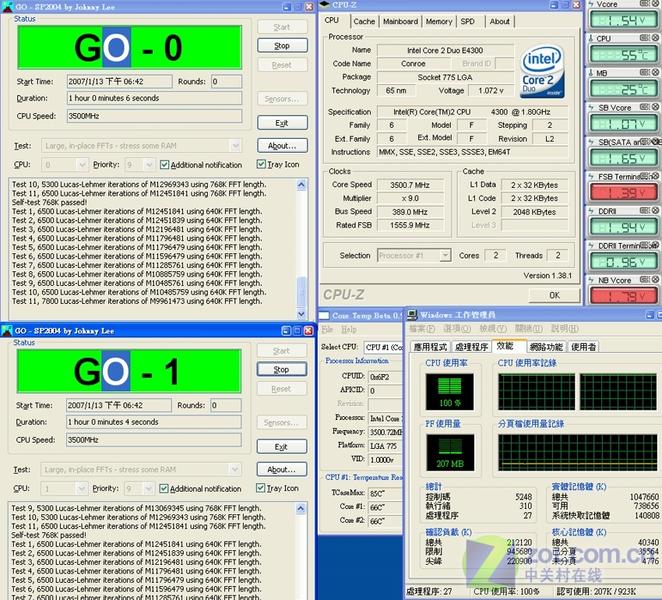Switch to 網路功能 tab in Task Manager
This screenshot has height=600, width=662.
click(546, 347)
